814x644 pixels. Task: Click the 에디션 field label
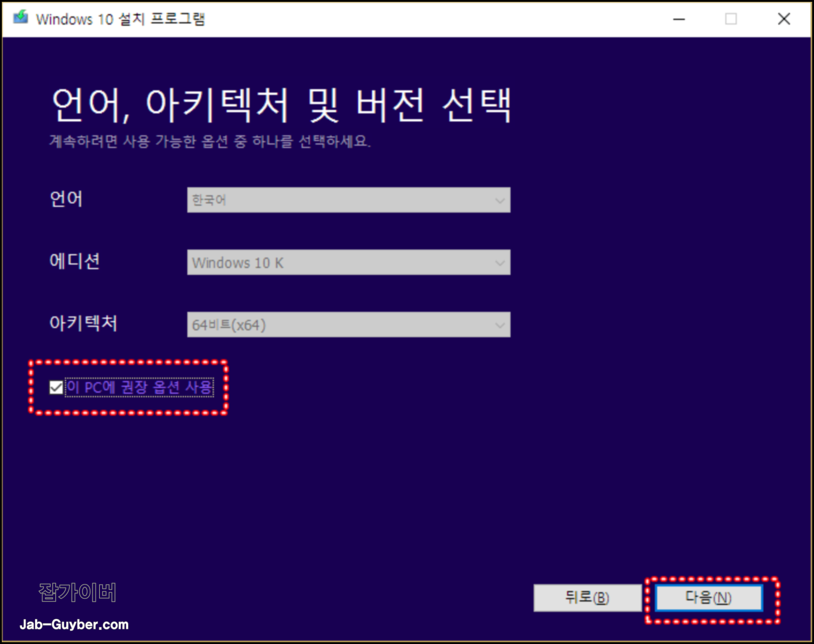[75, 261]
